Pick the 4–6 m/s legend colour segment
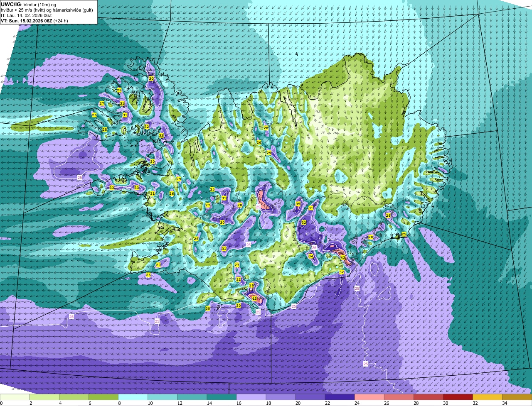Viewport: 532px width, 406px height. (74, 397)
